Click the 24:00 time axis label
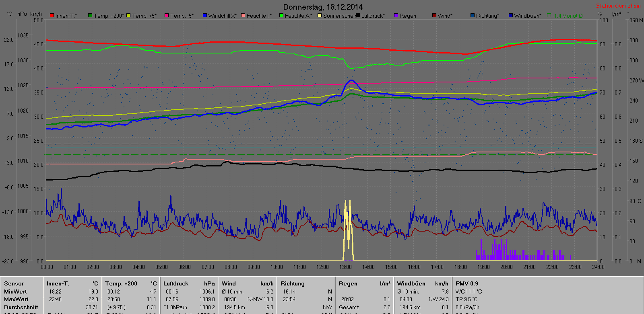Screen dimensions: 644x314 point(598,267)
